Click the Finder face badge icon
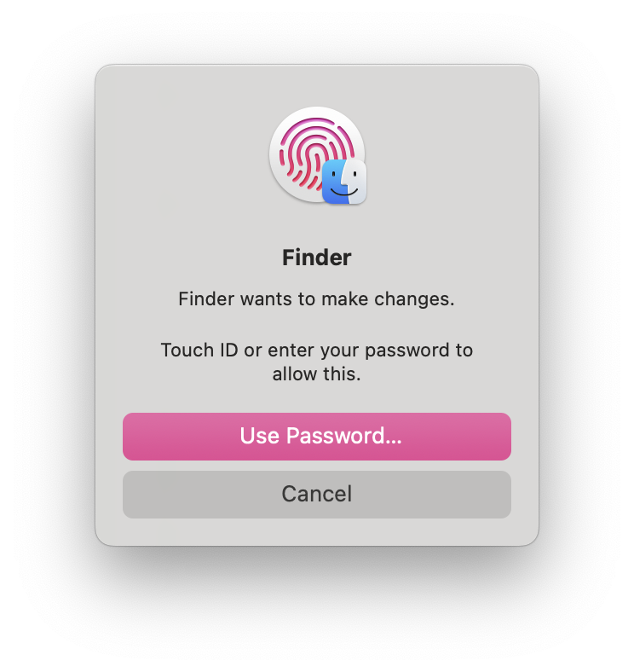This screenshot has width=634, height=672. click(x=344, y=182)
